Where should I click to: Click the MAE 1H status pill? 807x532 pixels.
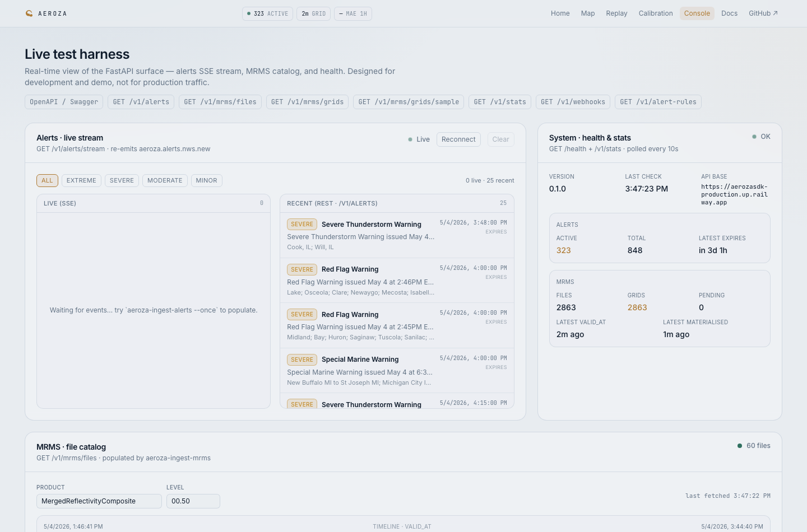(353, 13)
